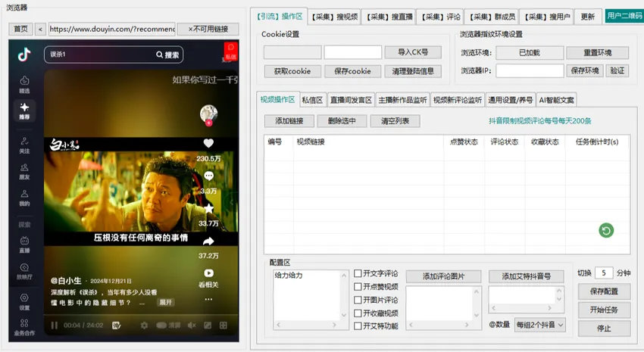Switch to 【采集】搜用户 tab

[x=547, y=17]
